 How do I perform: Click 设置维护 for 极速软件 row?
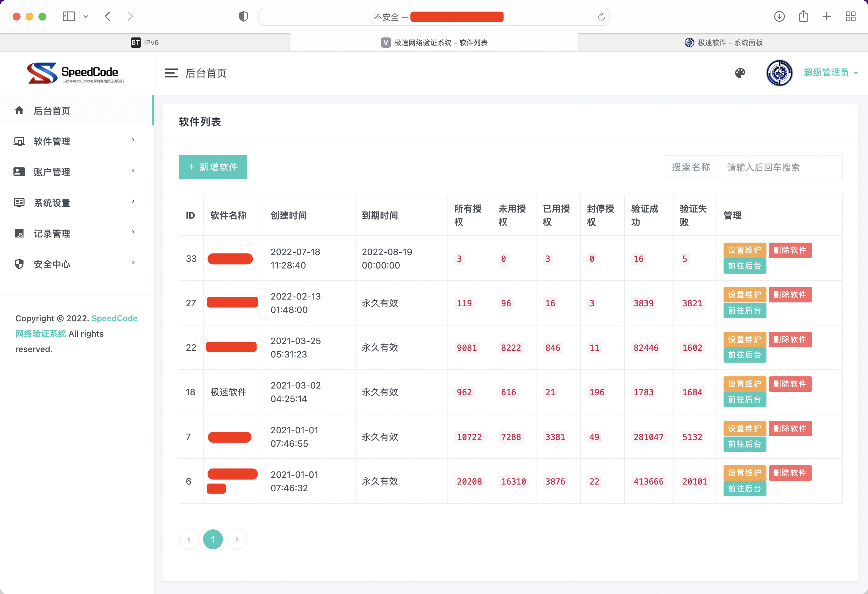click(744, 384)
